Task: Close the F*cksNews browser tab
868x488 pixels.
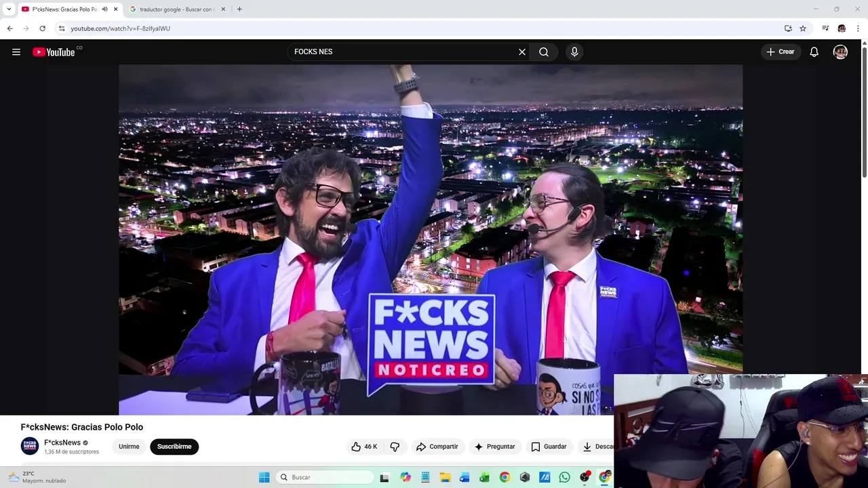Action: [x=115, y=9]
